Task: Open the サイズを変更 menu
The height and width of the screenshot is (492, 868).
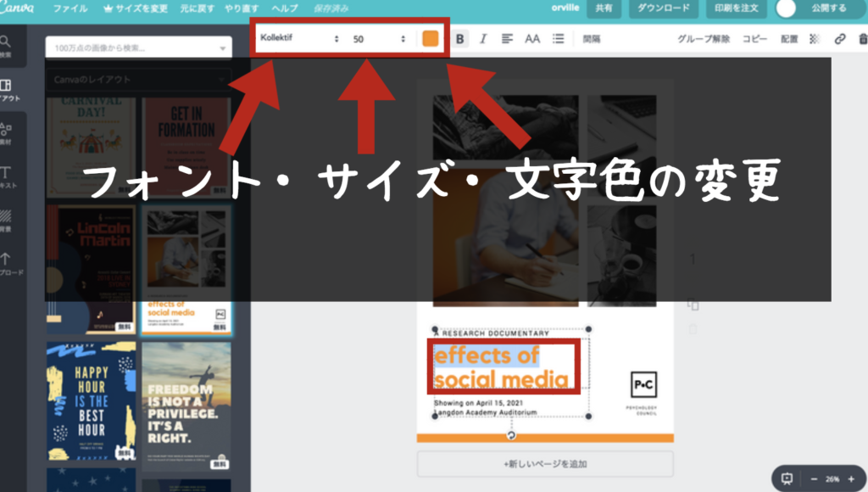Action: tap(136, 8)
